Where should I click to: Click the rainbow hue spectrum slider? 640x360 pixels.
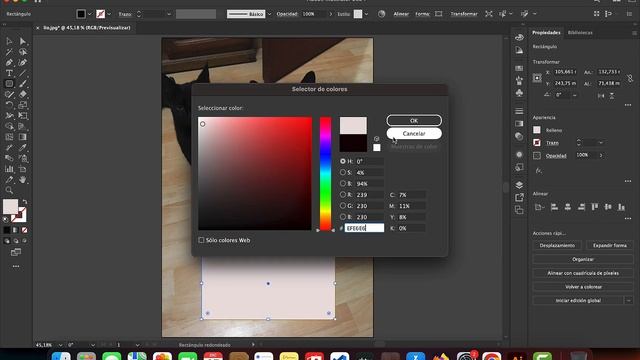click(325, 173)
